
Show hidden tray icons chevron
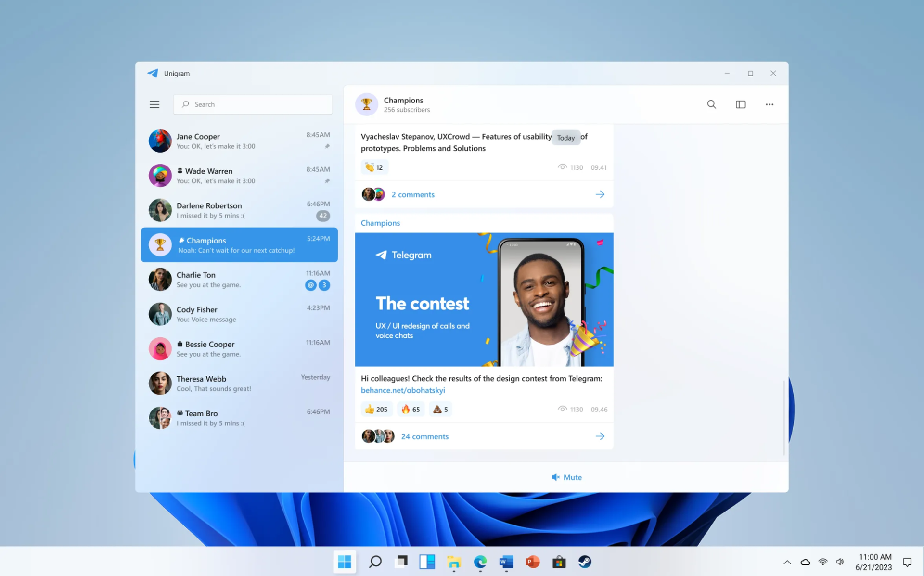pyautogui.click(x=787, y=562)
